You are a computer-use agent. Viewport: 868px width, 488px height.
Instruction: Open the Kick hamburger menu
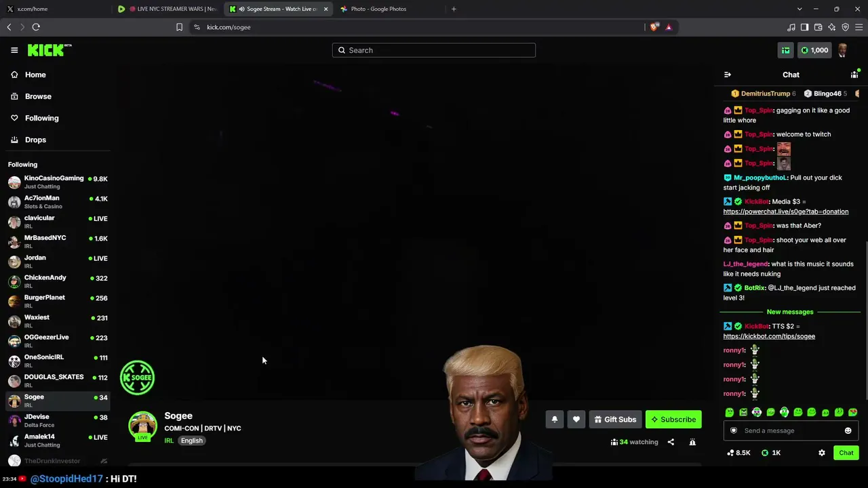point(14,50)
